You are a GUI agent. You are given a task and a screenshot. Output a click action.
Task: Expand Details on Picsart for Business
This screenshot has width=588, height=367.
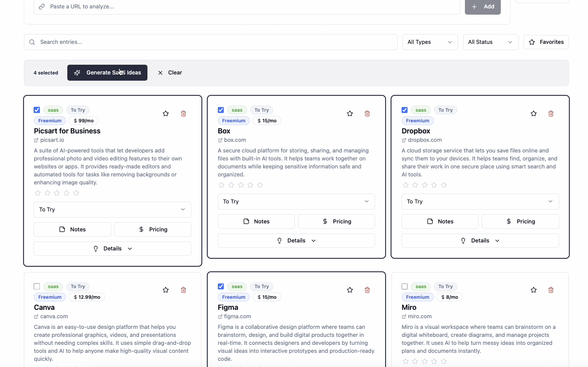pos(112,249)
